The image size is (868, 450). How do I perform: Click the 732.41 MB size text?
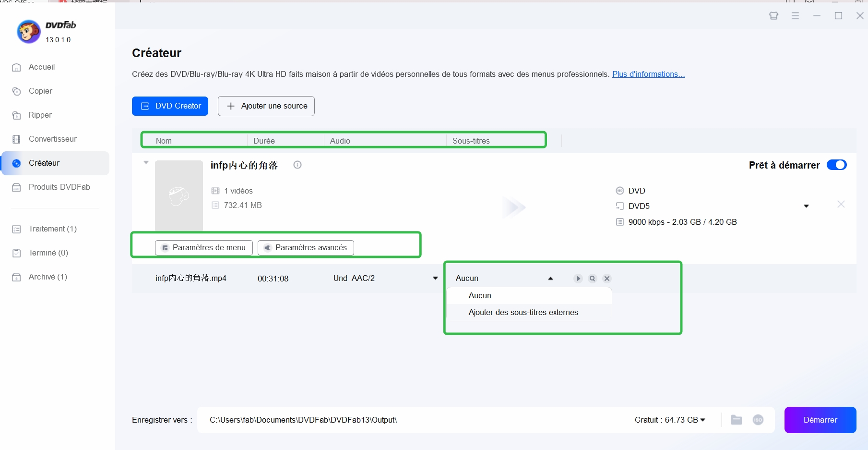coord(243,206)
